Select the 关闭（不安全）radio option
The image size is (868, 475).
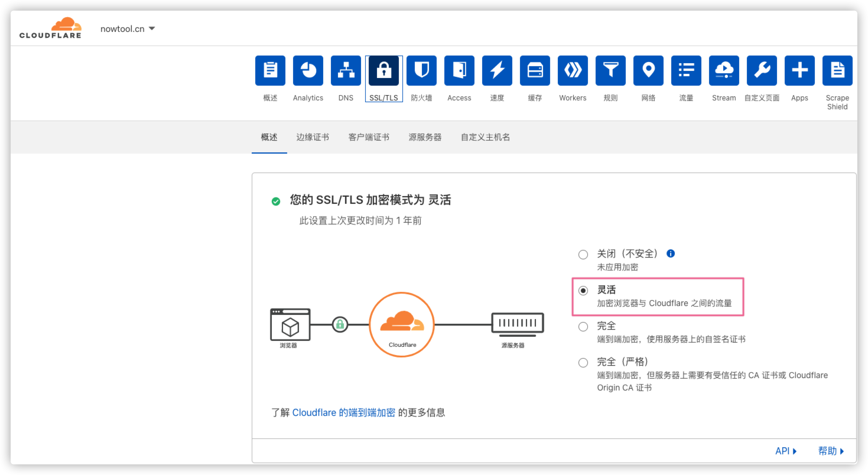[583, 254]
